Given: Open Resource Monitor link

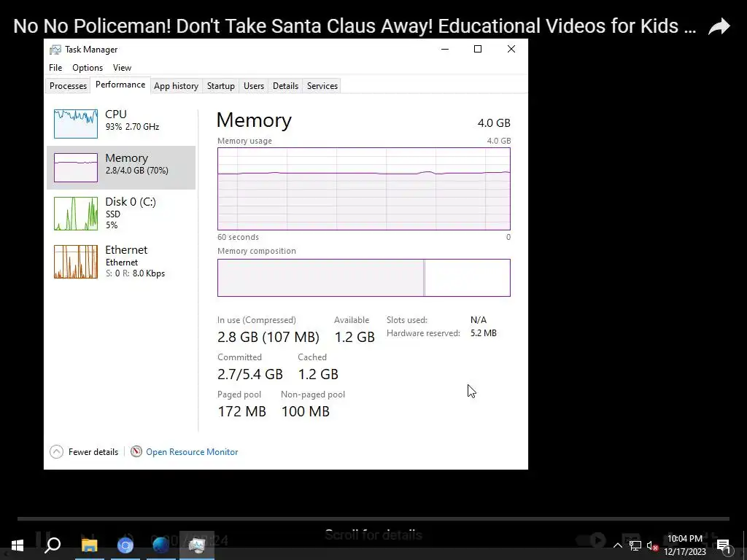Looking at the screenshot, I should coord(192,452).
